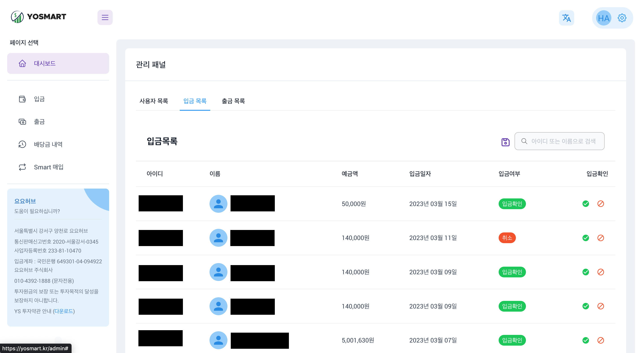Open 출금 in the sidebar

pos(39,122)
